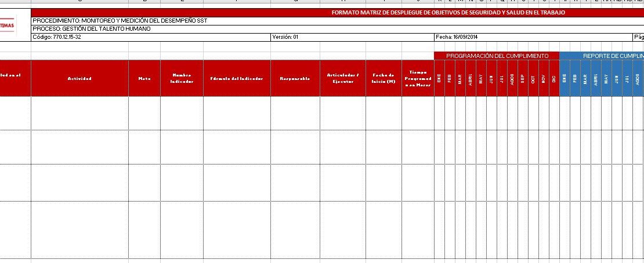
Task: Select the 'Fórmula del Indicador' header
Action: click(x=237, y=78)
